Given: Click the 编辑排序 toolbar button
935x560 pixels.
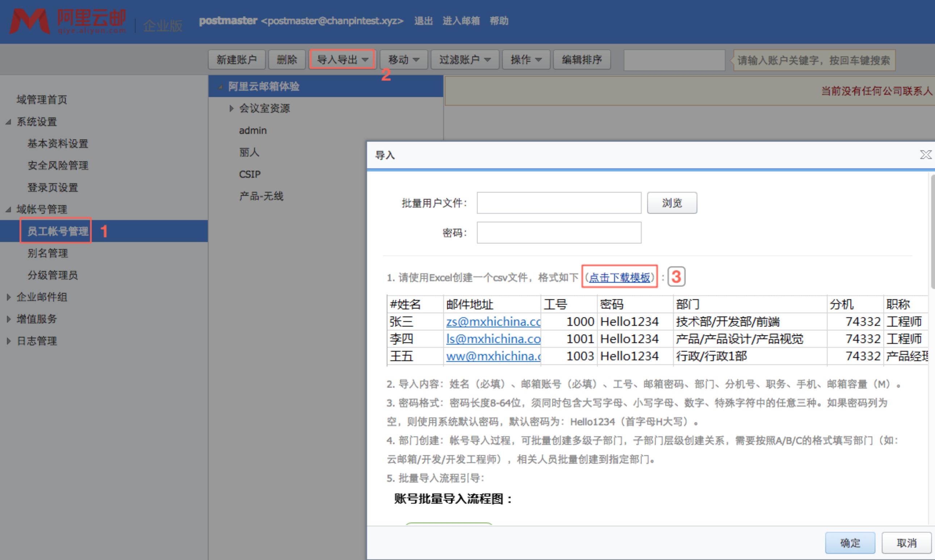Looking at the screenshot, I should click(x=582, y=59).
